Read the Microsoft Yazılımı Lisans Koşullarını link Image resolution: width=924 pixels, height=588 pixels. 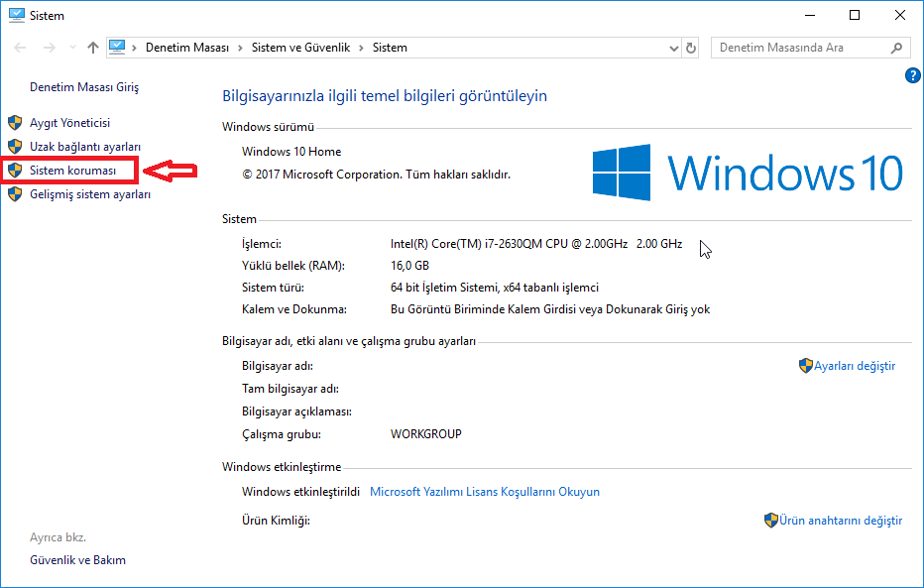click(484, 491)
